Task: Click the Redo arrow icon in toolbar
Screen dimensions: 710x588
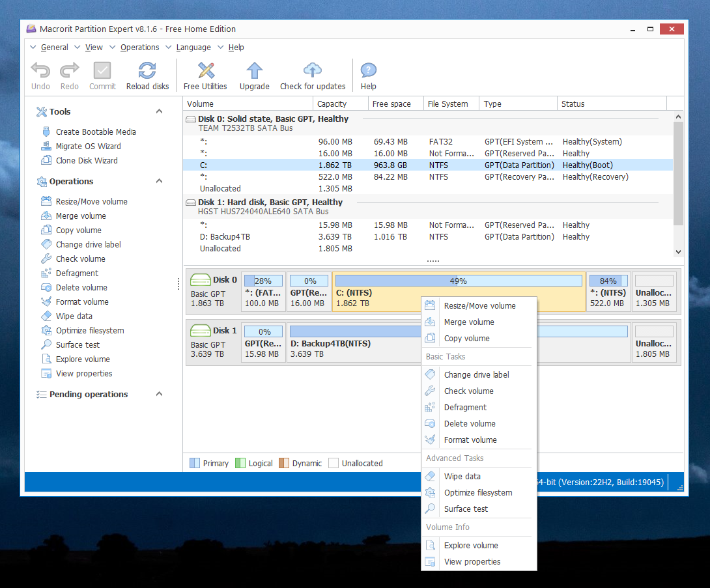Action: point(69,70)
